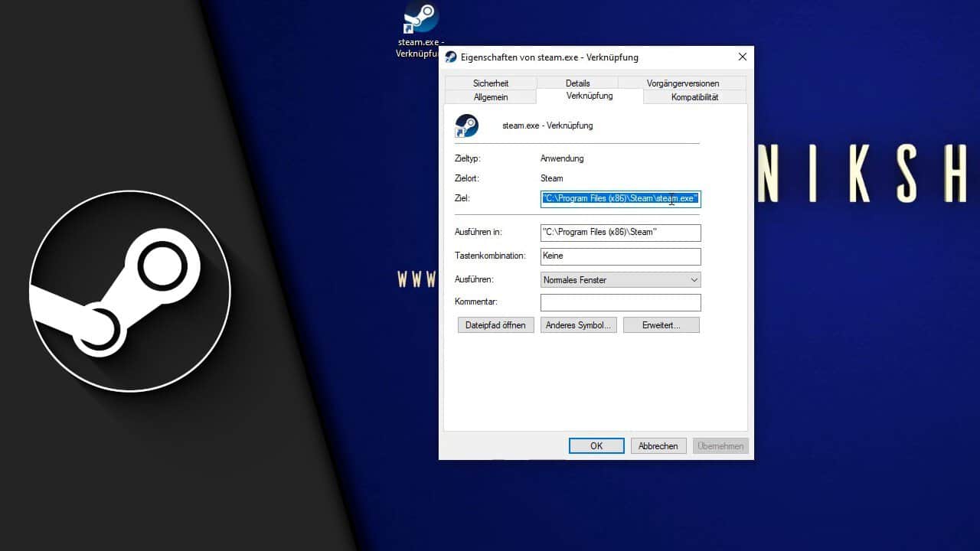Open the Kompatibilität tab
The width and height of the screenshot is (980, 551).
[695, 97]
